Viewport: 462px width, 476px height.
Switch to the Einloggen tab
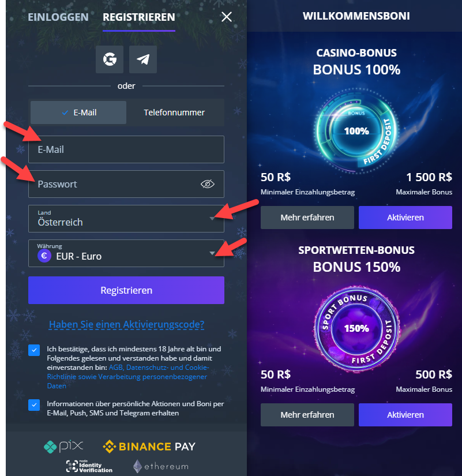coord(58,17)
